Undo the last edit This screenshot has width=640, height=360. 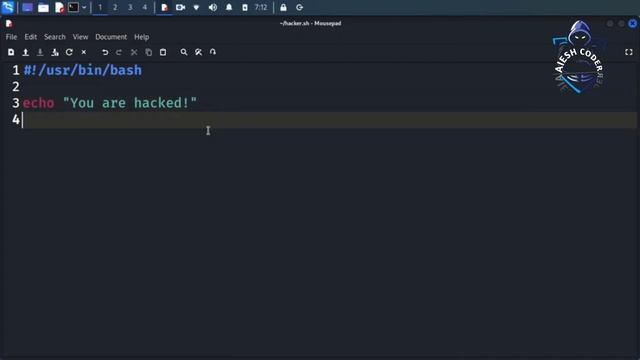click(105, 52)
